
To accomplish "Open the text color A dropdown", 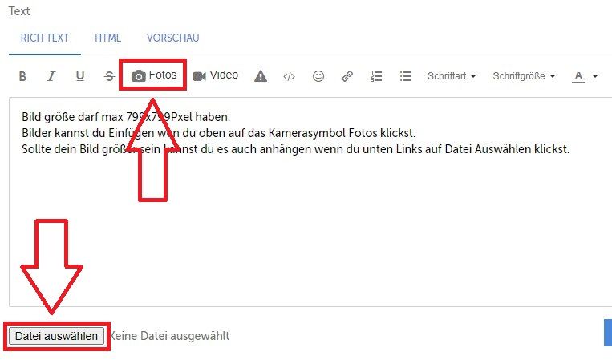I will click(x=585, y=76).
